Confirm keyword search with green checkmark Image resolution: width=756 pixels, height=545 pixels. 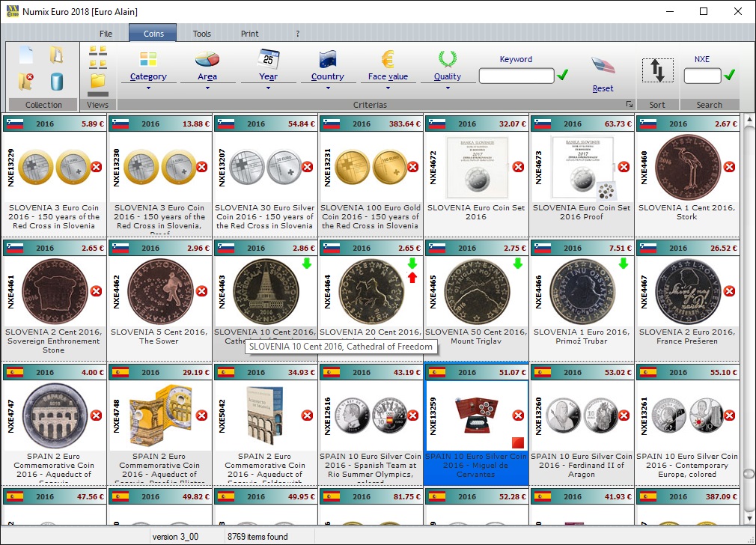(563, 75)
